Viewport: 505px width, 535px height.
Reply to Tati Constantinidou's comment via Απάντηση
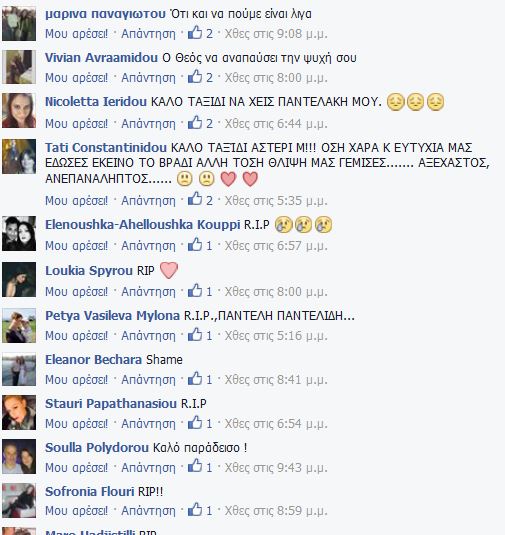(148, 201)
